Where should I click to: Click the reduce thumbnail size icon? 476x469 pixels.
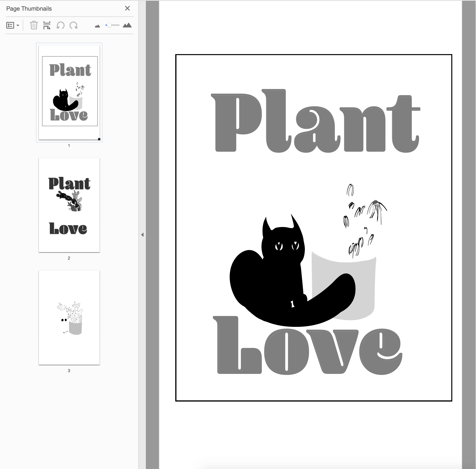(x=97, y=26)
